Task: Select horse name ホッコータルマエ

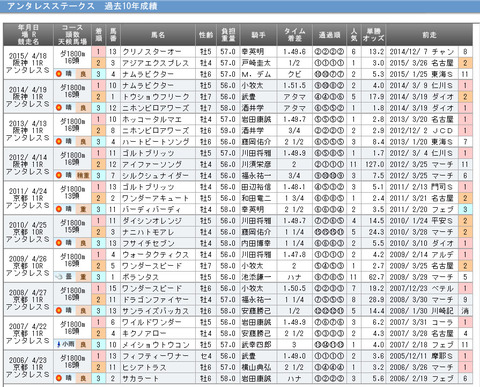Action: tap(152, 119)
